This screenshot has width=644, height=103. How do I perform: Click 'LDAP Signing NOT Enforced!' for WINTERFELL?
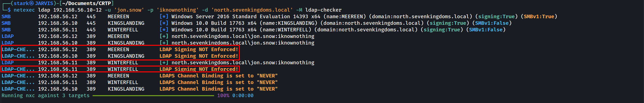[x=199, y=69]
